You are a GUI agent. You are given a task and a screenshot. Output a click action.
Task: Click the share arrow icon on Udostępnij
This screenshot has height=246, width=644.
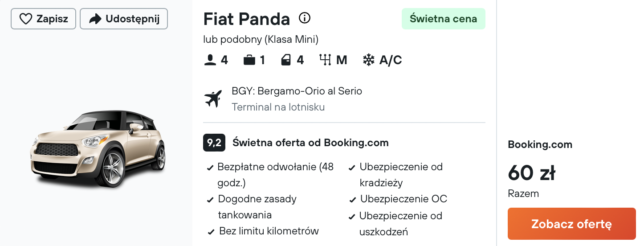[95, 19]
